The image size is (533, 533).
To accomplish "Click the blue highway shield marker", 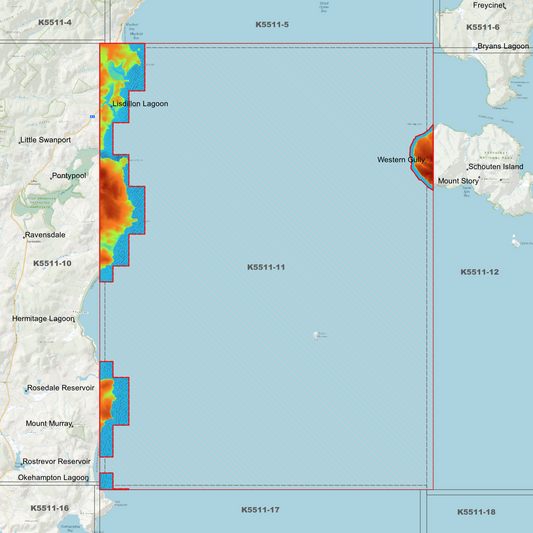I will (x=92, y=117).
